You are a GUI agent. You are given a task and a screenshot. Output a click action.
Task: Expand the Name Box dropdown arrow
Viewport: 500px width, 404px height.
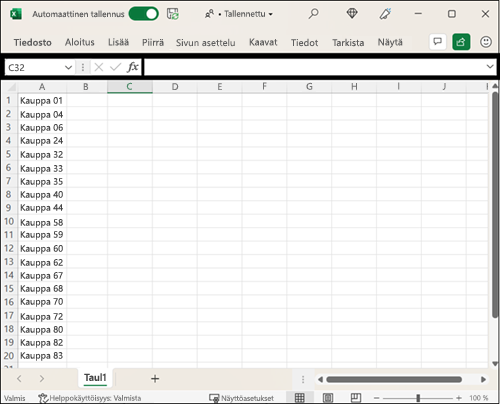pos(68,68)
